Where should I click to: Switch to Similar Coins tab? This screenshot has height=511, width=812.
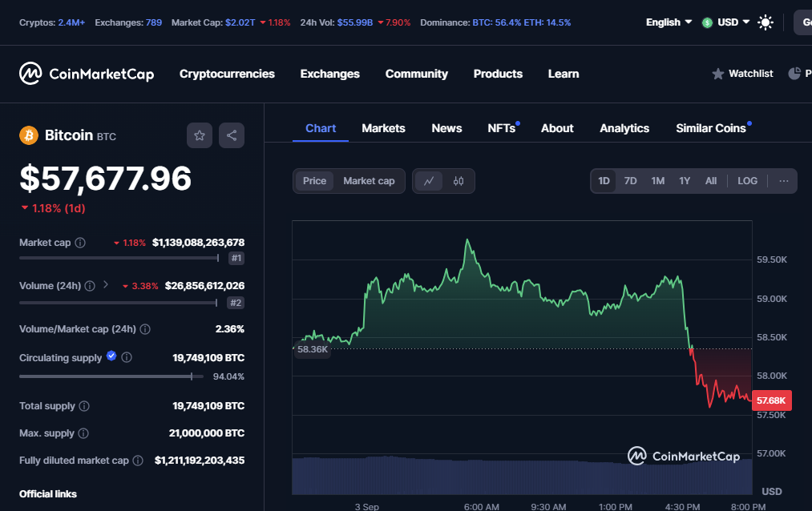click(711, 128)
